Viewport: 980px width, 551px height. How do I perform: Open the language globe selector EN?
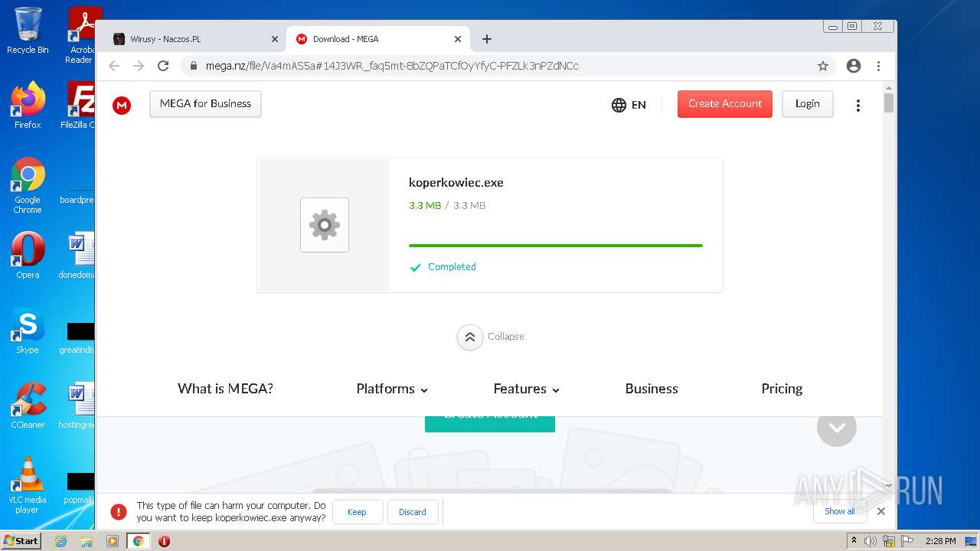pos(629,105)
